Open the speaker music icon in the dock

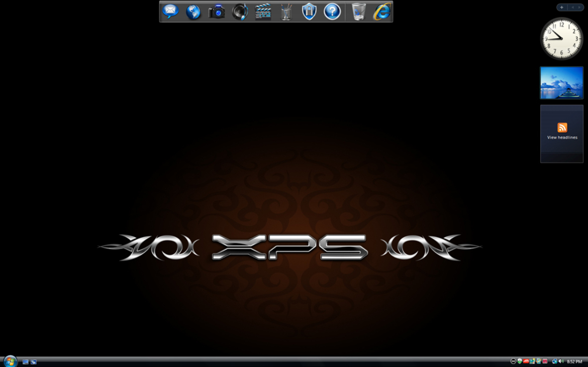click(x=240, y=12)
